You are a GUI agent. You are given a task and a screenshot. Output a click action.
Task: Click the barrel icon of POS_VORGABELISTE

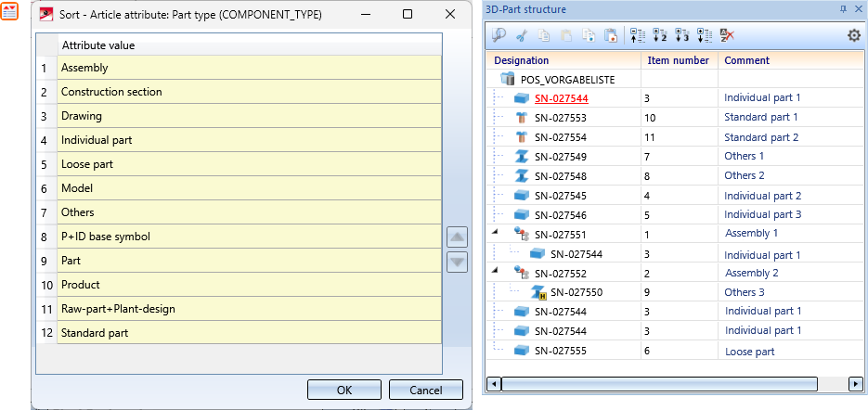tap(507, 79)
